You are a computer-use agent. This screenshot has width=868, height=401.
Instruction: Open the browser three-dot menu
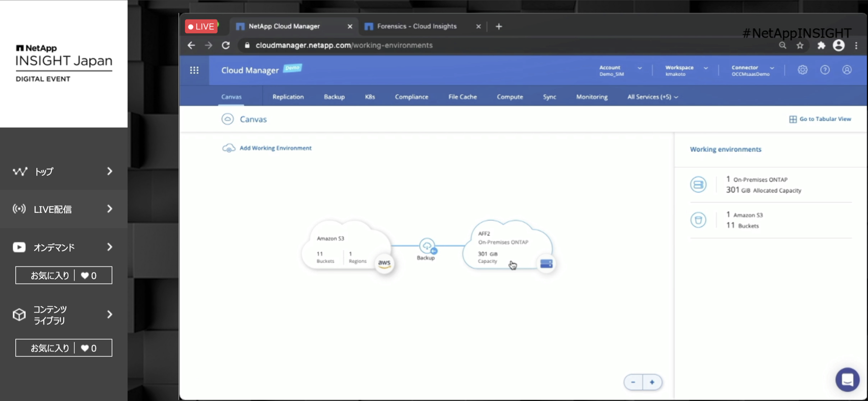[x=856, y=45]
